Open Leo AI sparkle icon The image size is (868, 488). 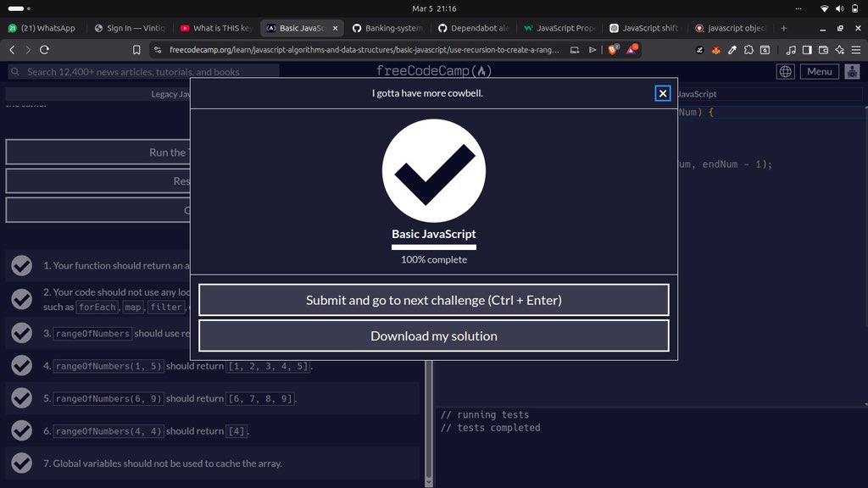point(839,50)
